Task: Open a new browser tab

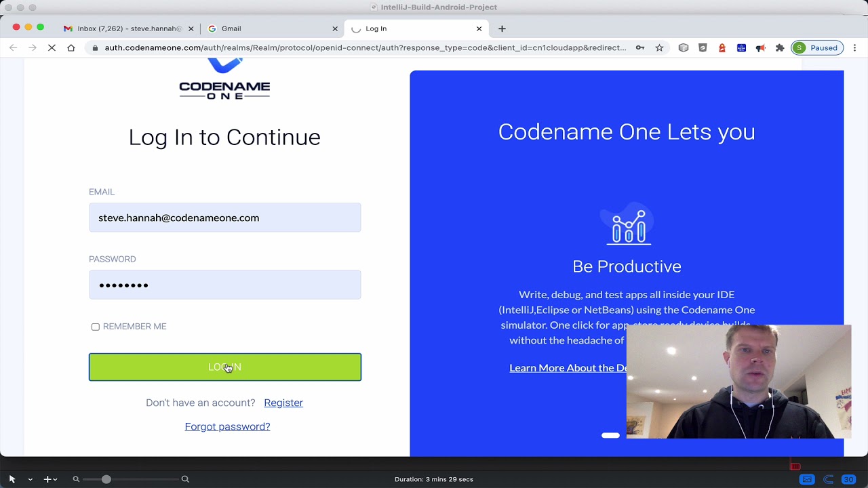Action: 502,28
